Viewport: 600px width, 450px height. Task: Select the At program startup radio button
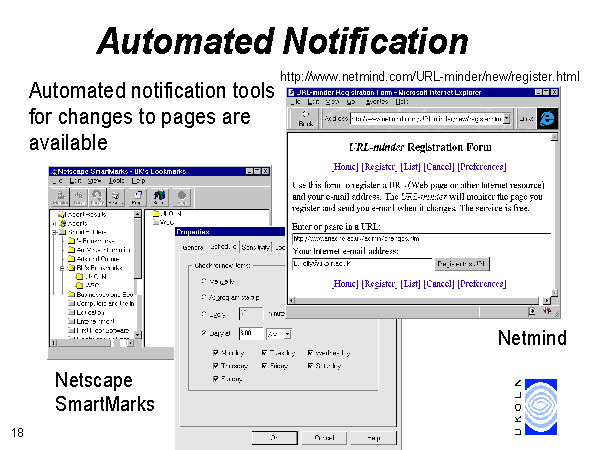(x=204, y=297)
